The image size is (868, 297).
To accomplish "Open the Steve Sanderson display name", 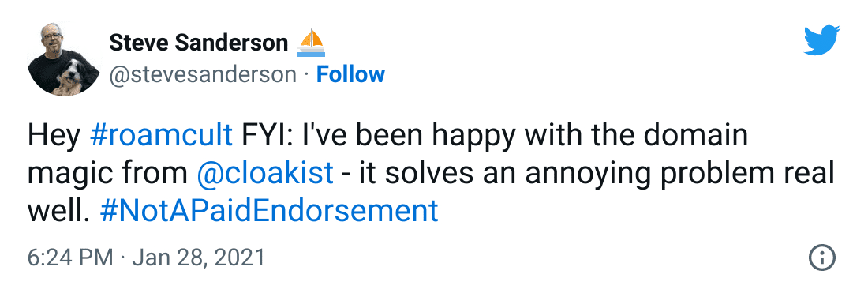I will (198, 43).
